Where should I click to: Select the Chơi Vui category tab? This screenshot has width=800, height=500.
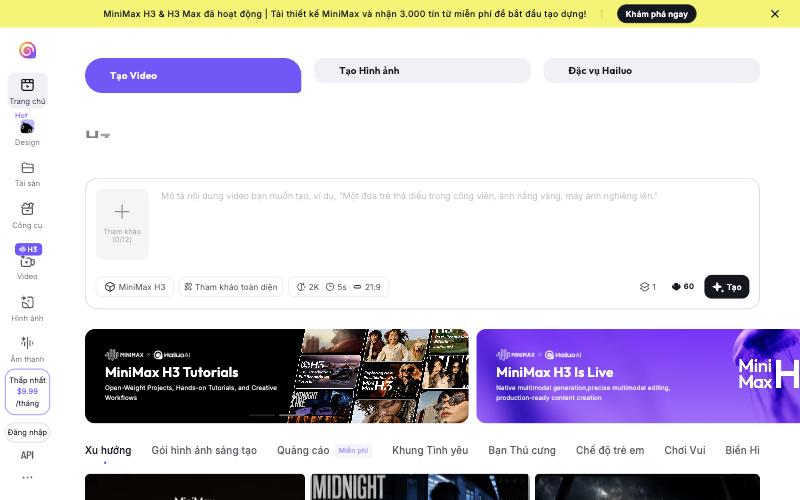[x=685, y=451]
